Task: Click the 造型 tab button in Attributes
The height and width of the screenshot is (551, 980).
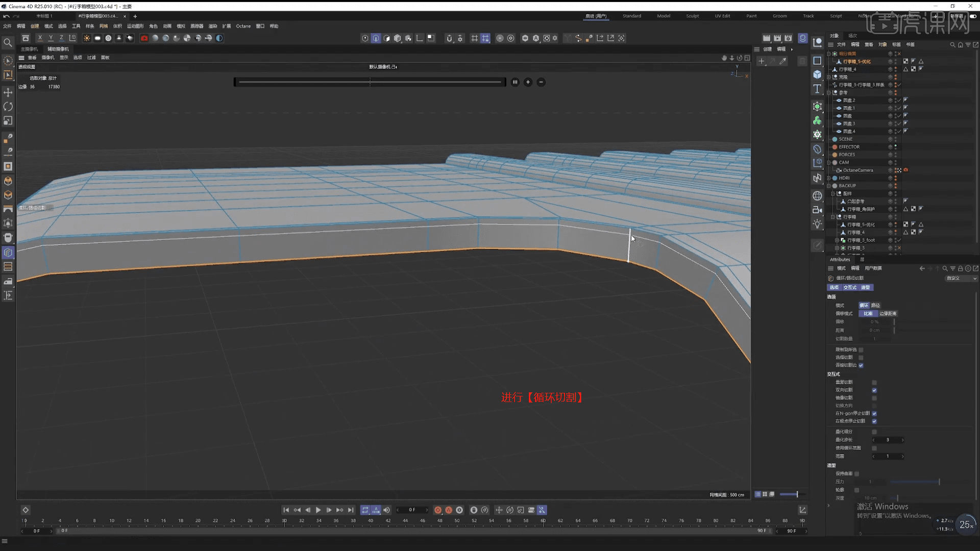Action: pos(866,288)
